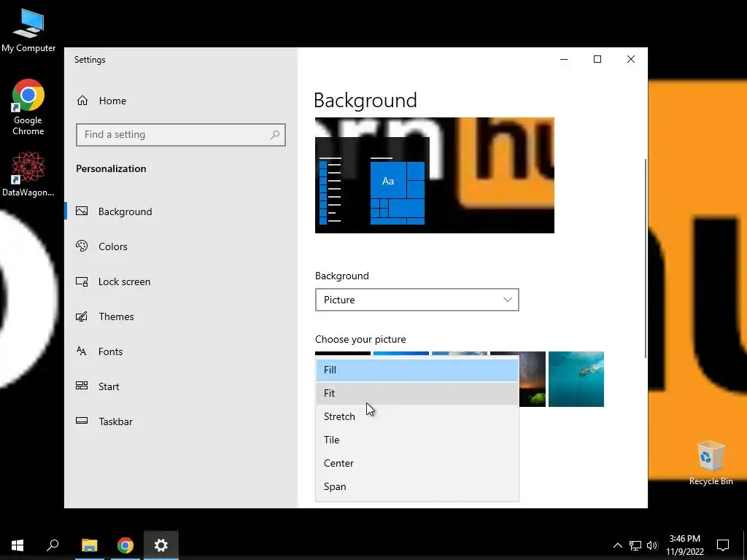Open Chrome from the taskbar
The image size is (747, 560).
click(x=125, y=545)
